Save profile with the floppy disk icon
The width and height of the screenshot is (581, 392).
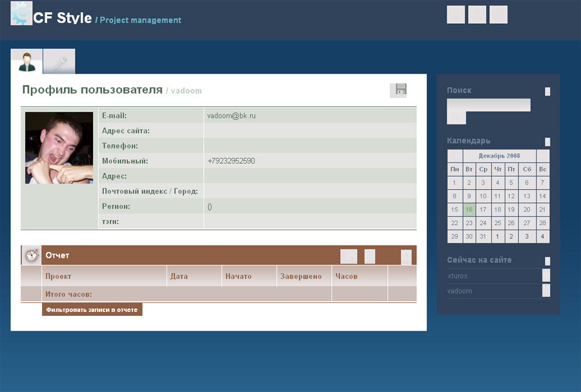coord(398,90)
